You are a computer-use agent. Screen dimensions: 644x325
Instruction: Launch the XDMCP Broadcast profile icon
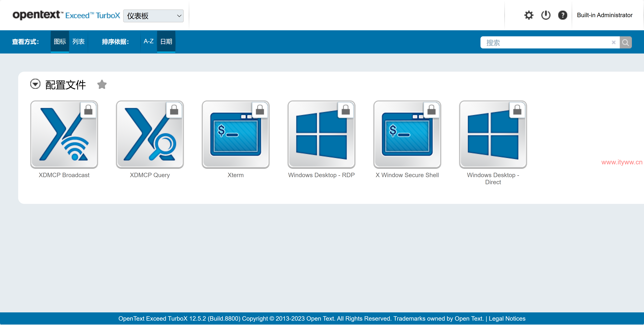64,135
